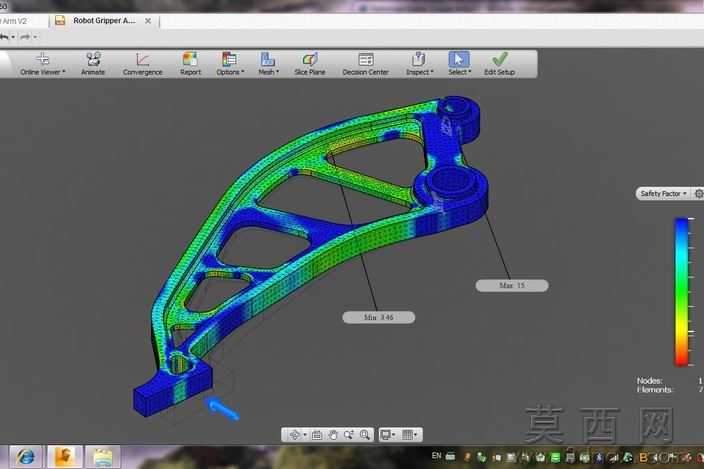Viewport: 704px width, 469px height.
Task: Select the Max: 15 probe label
Action: (512, 285)
